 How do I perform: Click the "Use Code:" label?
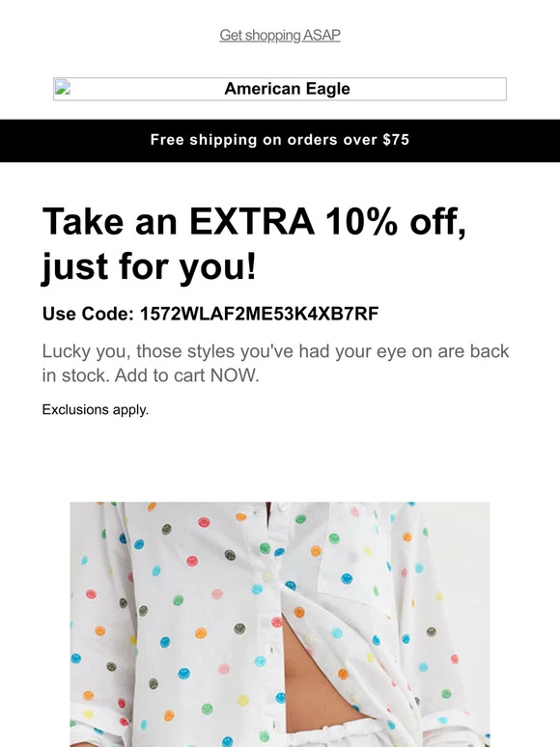coord(88,314)
